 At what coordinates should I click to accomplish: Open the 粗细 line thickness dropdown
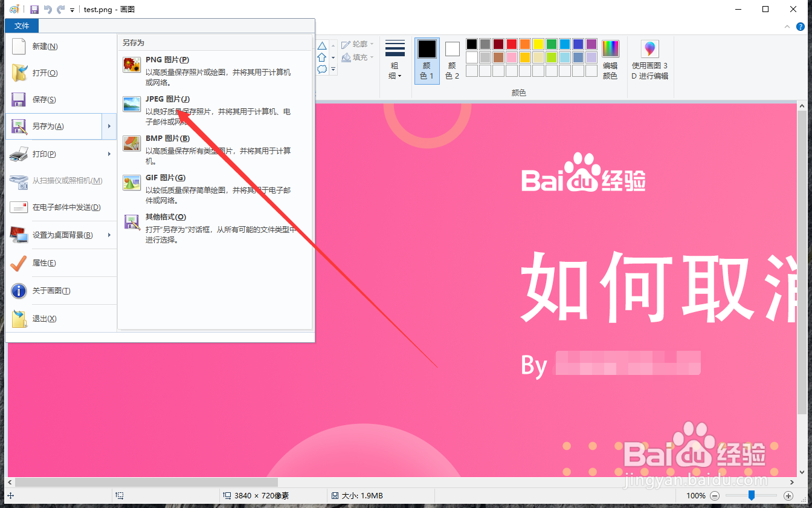pos(395,60)
